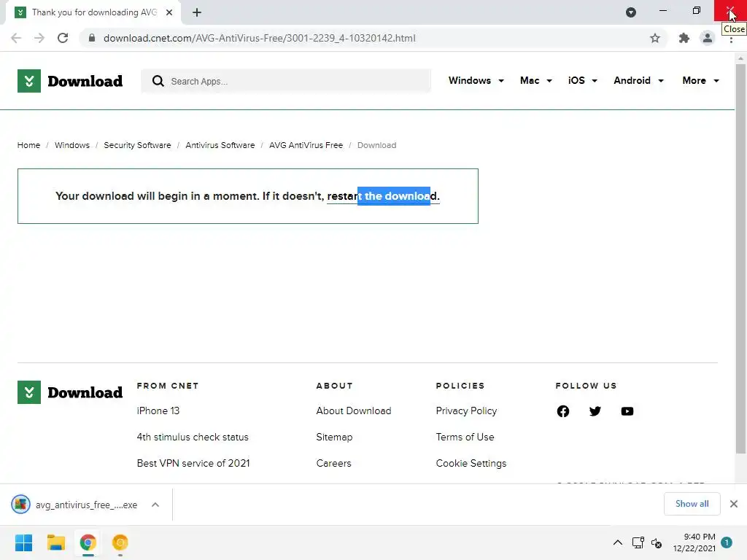
Task: Click restart the download link
Action: click(382, 196)
